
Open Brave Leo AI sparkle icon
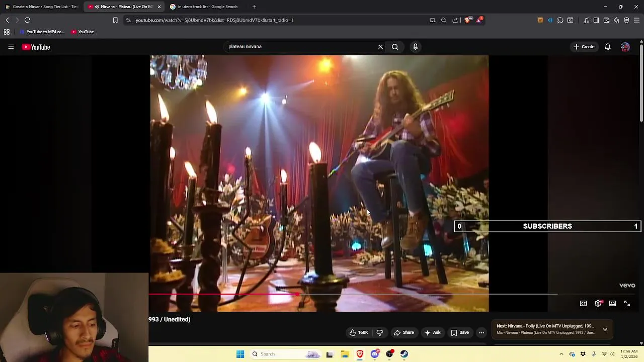click(x=616, y=20)
